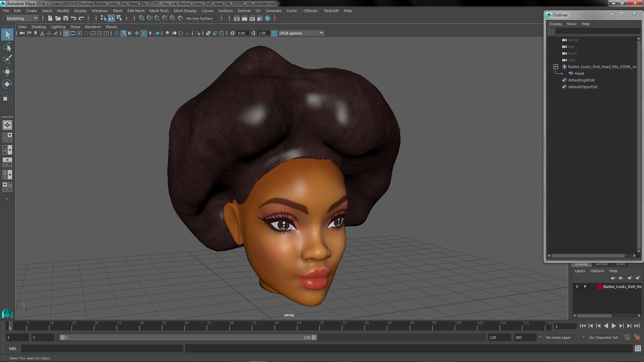Activate the Rotate tool
The image size is (644, 362).
coord(7,84)
